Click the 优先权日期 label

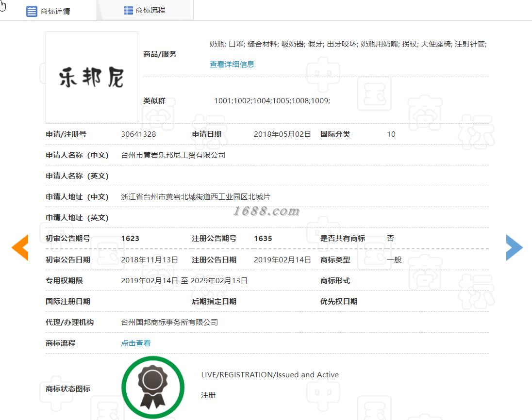pyautogui.click(x=339, y=302)
